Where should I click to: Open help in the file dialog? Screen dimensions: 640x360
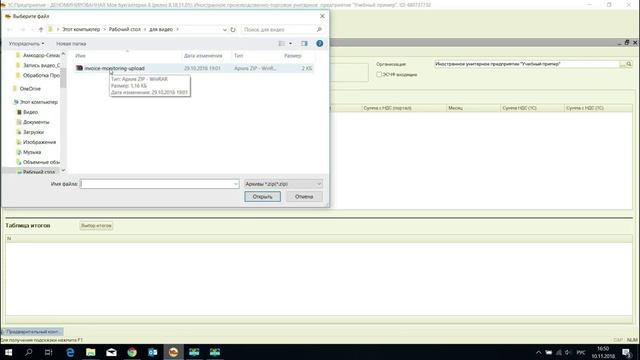click(x=320, y=43)
